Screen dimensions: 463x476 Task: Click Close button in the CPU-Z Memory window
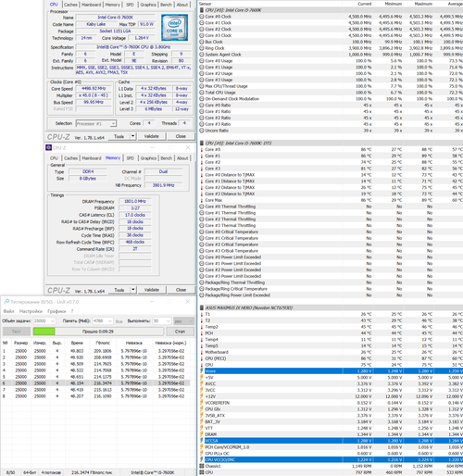[181, 290]
